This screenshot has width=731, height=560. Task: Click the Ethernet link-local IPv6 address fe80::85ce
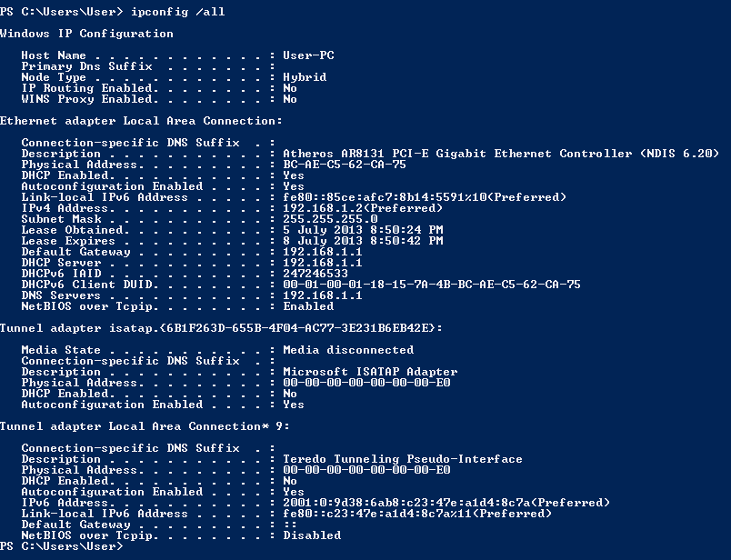click(425, 197)
